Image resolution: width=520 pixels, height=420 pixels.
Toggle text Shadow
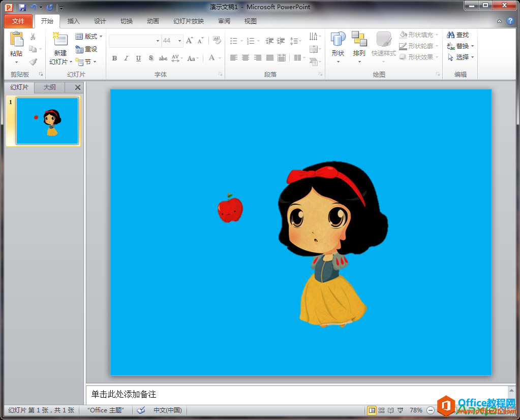tap(151, 58)
